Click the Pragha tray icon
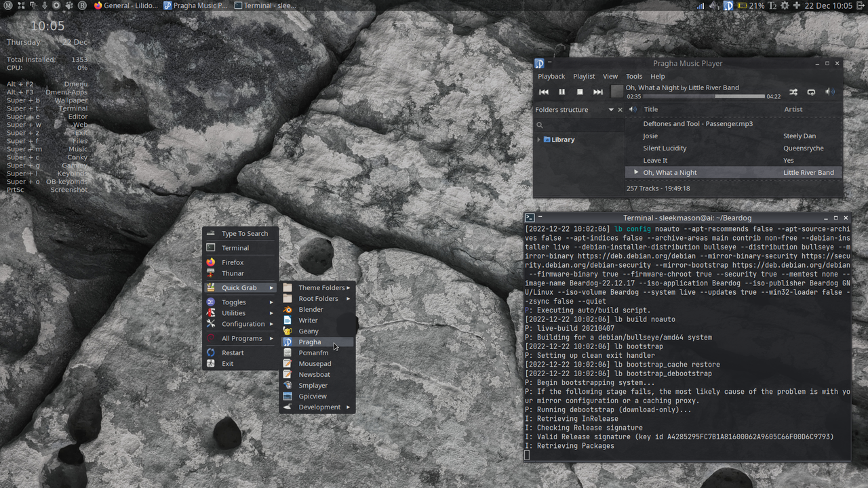 pyautogui.click(x=728, y=5)
